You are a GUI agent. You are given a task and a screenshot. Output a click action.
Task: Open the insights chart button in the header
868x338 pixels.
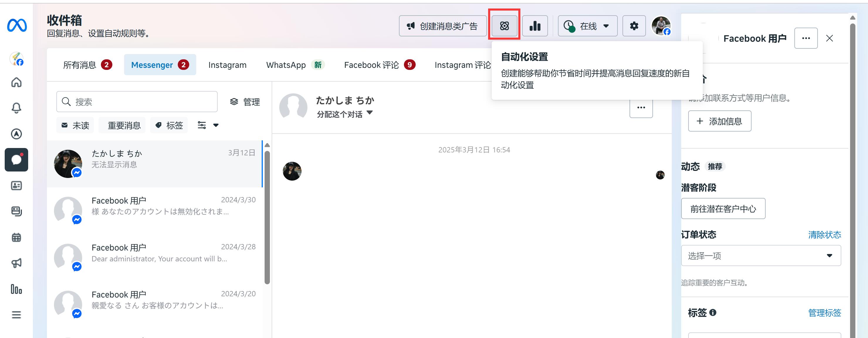click(535, 26)
